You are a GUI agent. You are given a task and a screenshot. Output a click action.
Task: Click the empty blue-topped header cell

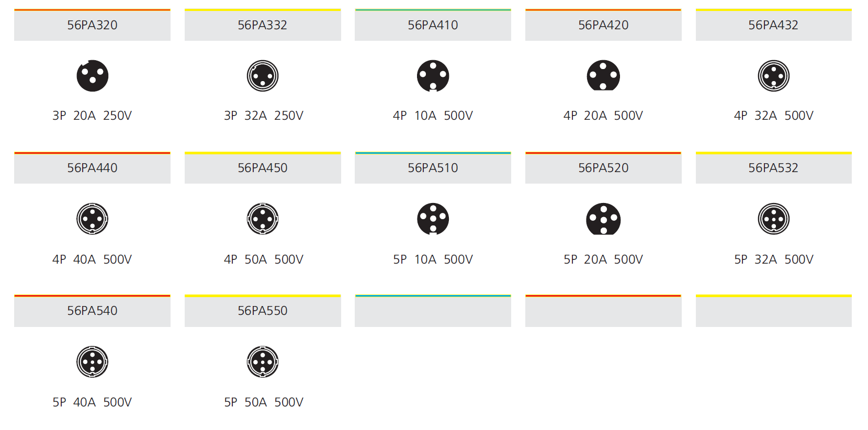click(x=433, y=311)
